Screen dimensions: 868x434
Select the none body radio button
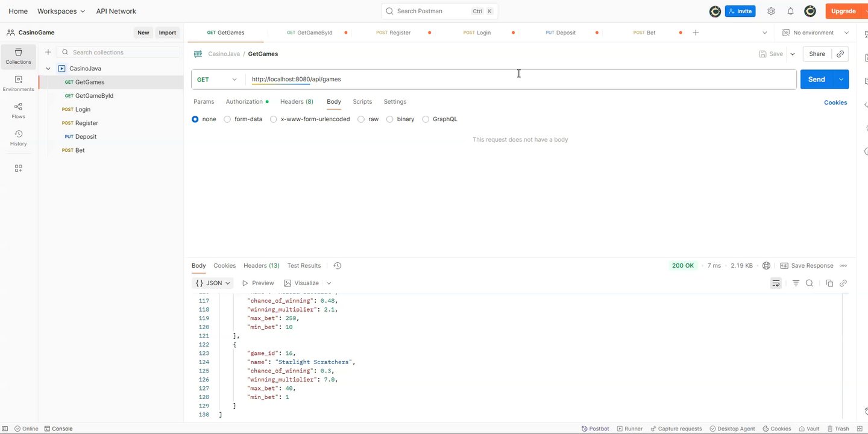pos(195,119)
